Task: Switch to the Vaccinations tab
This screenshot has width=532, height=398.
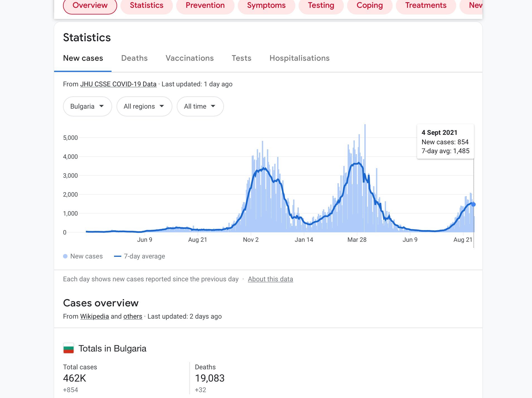Action: pyautogui.click(x=190, y=58)
